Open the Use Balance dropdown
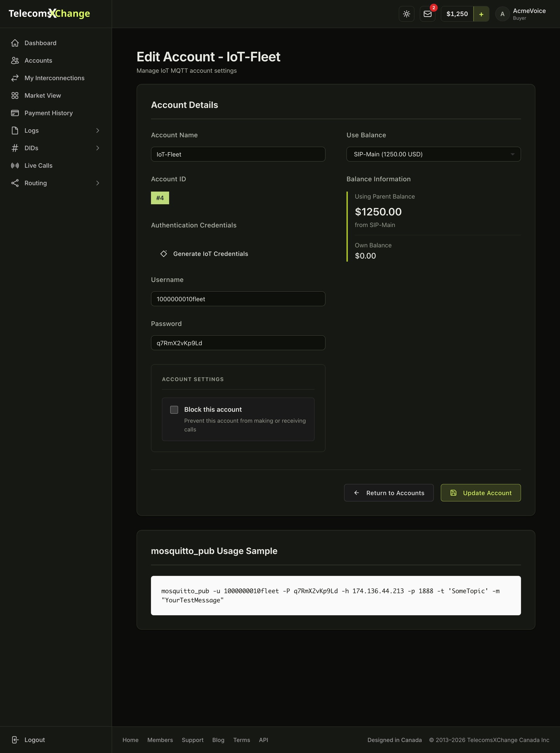Image resolution: width=560 pixels, height=753 pixels. pyautogui.click(x=433, y=154)
